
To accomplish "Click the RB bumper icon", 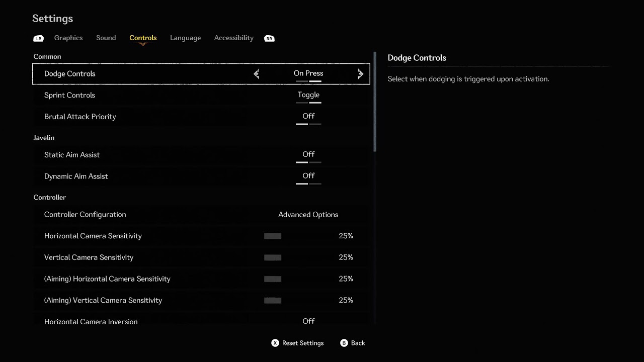I will pyautogui.click(x=269, y=38).
